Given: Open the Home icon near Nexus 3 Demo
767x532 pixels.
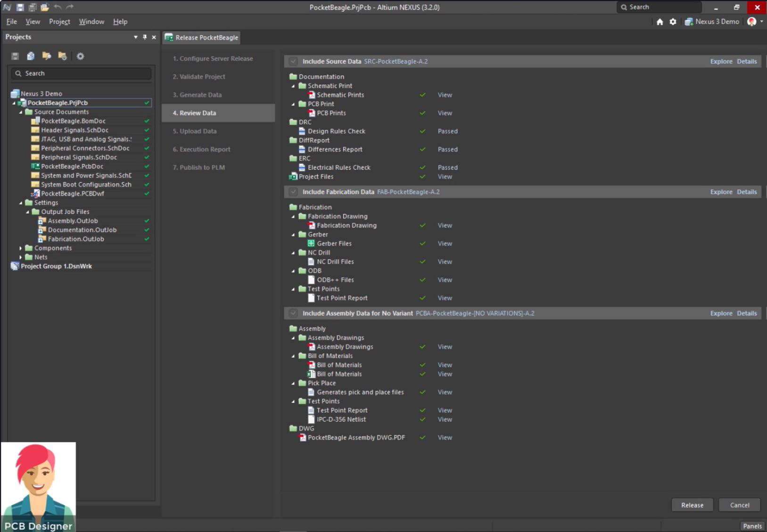Looking at the screenshot, I should (660, 22).
